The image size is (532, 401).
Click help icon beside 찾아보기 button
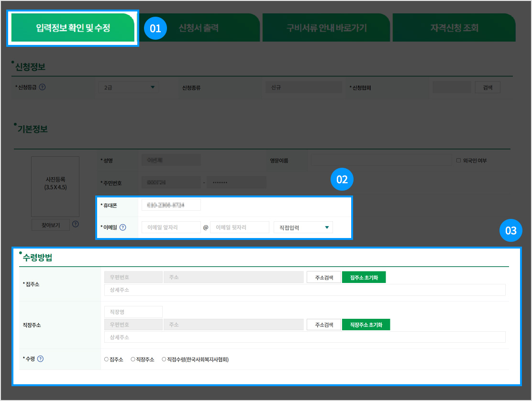(x=75, y=224)
